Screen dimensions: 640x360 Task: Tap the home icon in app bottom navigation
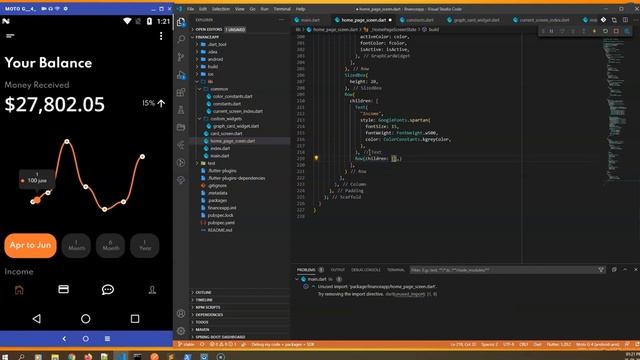tap(19, 290)
